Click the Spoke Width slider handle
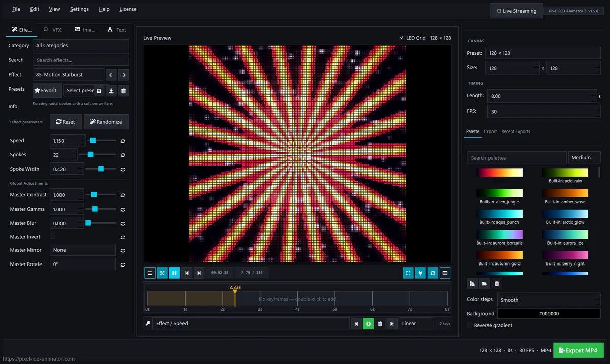 pos(101,169)
